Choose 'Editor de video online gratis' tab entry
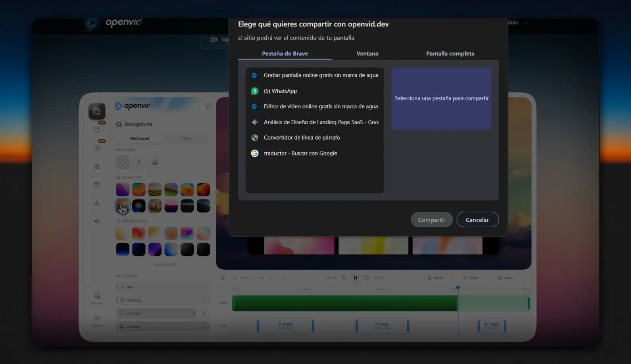The height and width of the screenshot is (364, 631). point(315,107)
